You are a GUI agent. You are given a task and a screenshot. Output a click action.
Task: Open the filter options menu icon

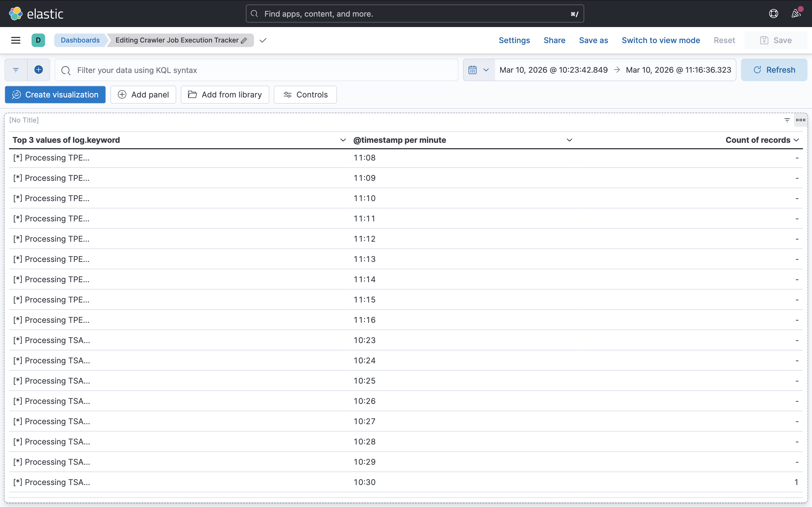16,70
